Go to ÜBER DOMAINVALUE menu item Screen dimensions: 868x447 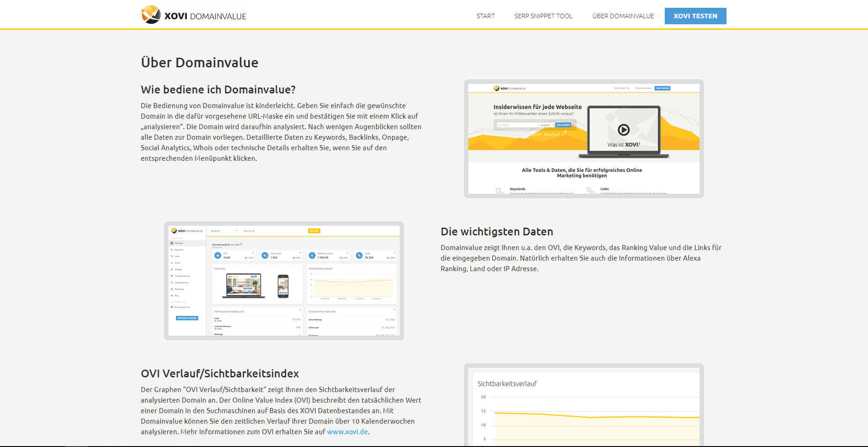(623, 16)
